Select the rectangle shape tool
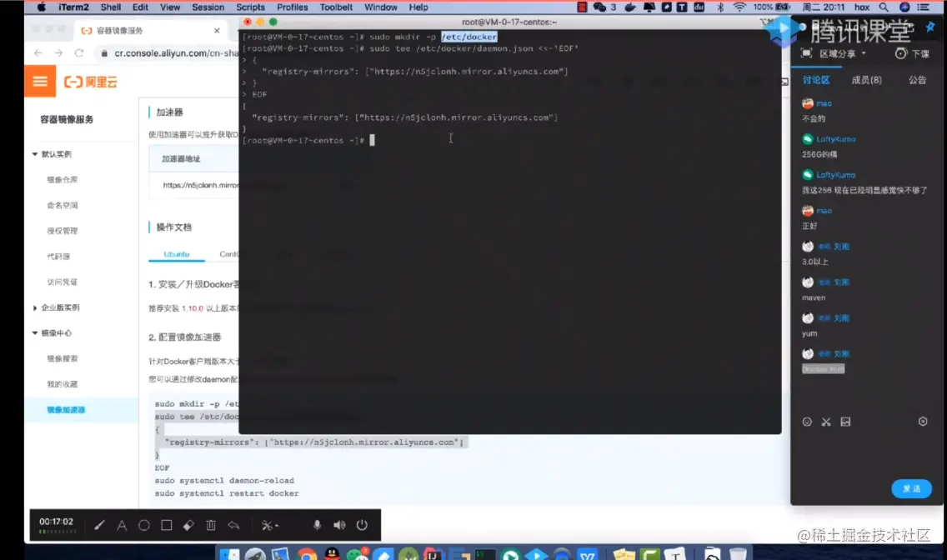The image size is (947, 560). [x=166, y=525]
